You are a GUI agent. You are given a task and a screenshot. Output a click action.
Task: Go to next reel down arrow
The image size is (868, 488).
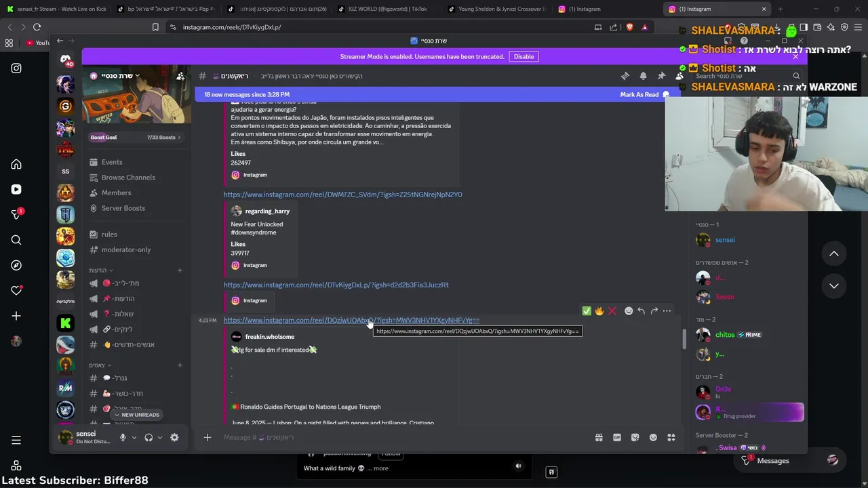point(834,286)
